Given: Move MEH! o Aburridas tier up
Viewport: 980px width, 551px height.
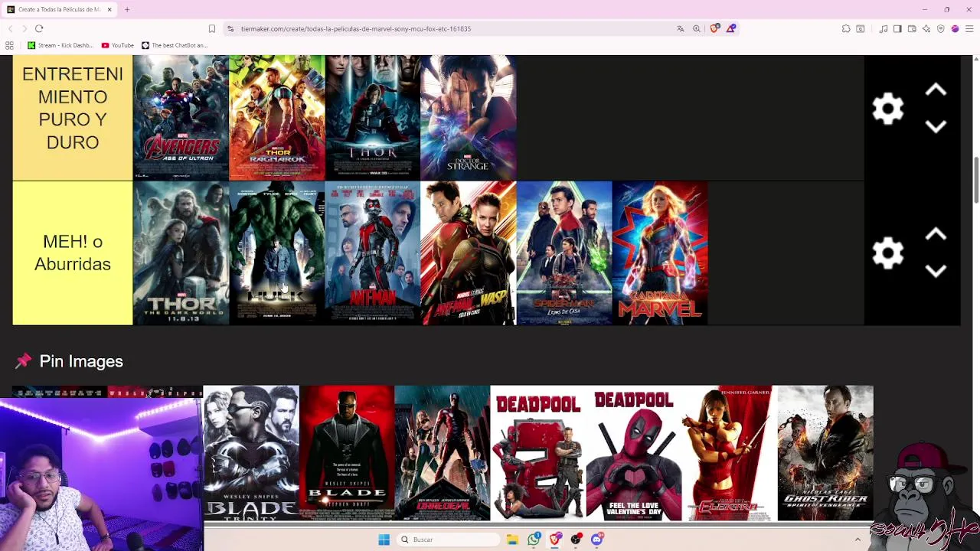Looking at the screenshot, I should click(x=936, y=235).
